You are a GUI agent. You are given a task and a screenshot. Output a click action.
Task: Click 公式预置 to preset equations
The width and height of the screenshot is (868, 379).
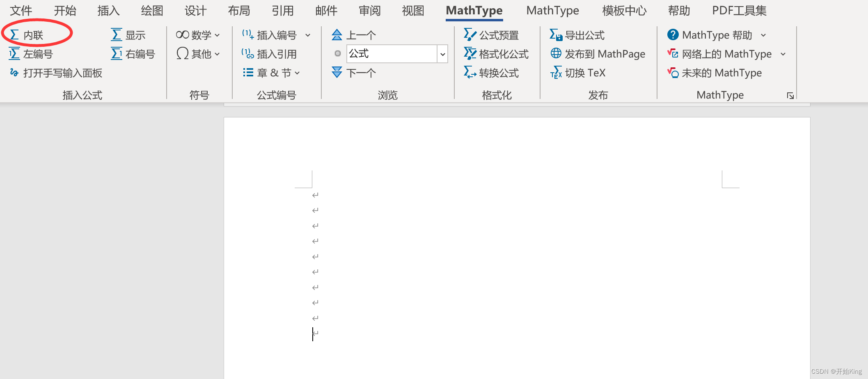point(492,34)
